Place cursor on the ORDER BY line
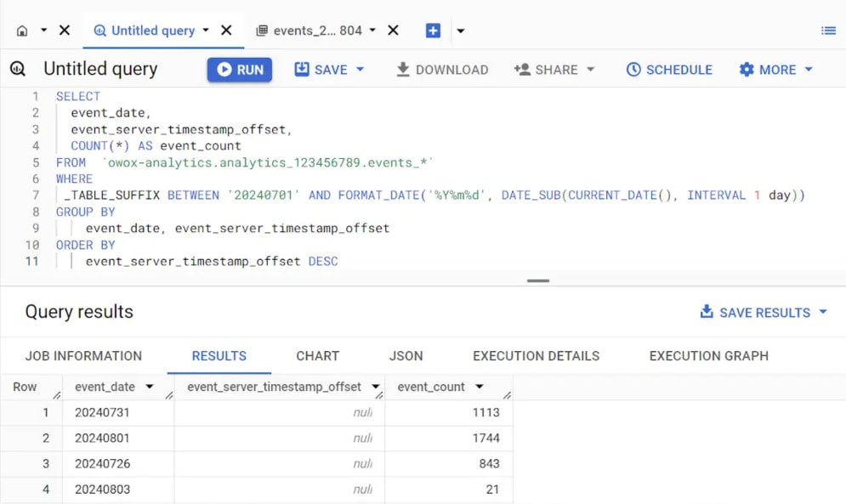 (86, 245)
